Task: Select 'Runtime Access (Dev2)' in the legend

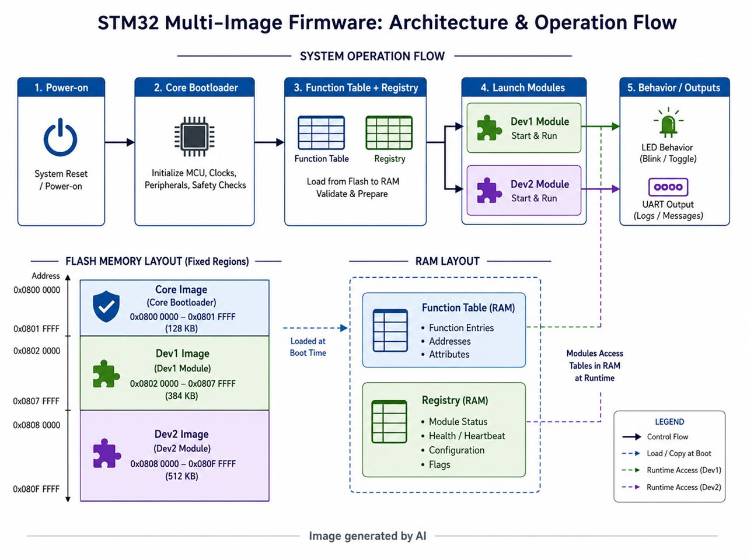Action: point(672,487)
